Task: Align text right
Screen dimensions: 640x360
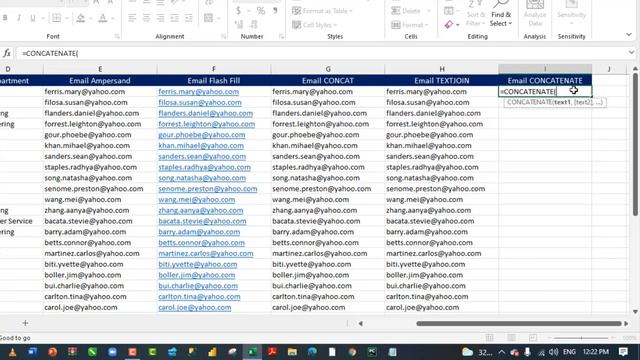Action: pyautogui.click(x=160, y=18)
